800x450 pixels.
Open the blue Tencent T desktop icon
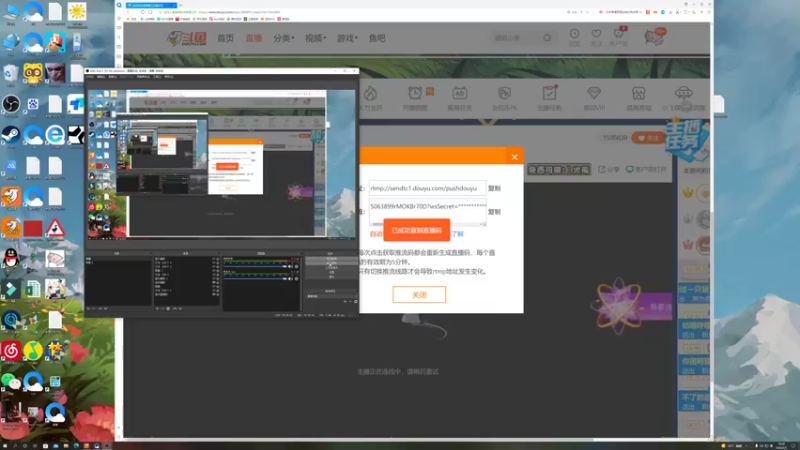[77, 105]
